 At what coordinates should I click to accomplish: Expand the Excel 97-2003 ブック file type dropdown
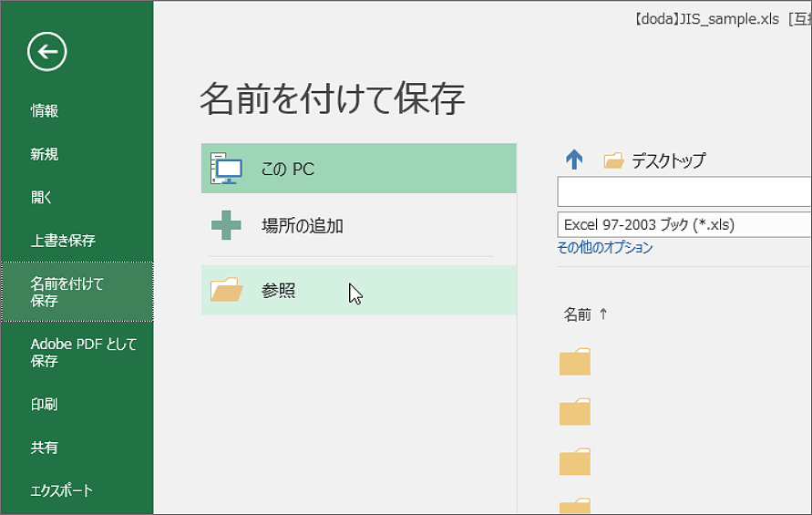(684, 224)
